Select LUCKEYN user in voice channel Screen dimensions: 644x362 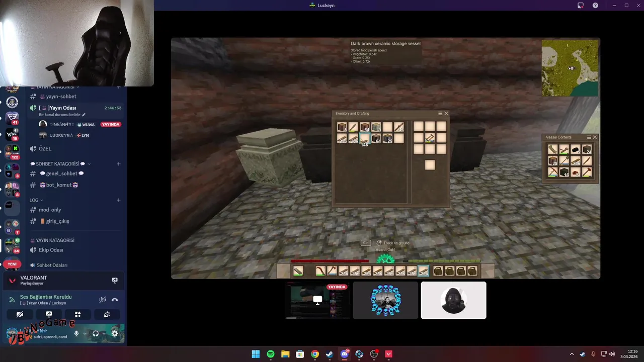click(x=80, y=135)
